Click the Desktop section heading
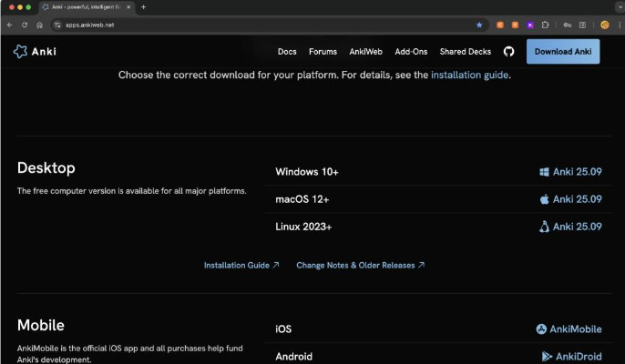This screenshot has height=364, width=625. click(x=46, y=167)
